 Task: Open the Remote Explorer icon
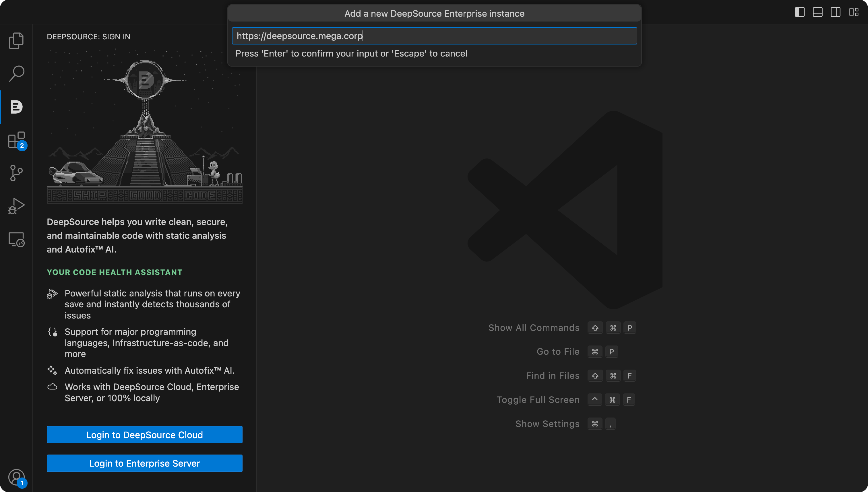(x=16, y=239)
